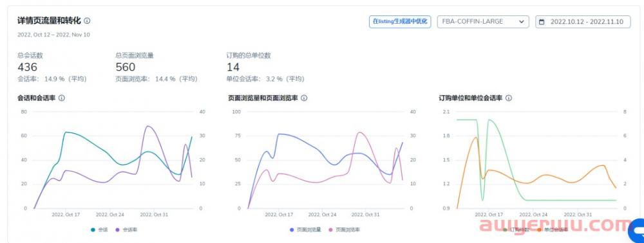The width and height of the screenshot is (644, 243).
Task: Click info icon beside 会话和会话率 chart title
Action: tap(62, 98)
